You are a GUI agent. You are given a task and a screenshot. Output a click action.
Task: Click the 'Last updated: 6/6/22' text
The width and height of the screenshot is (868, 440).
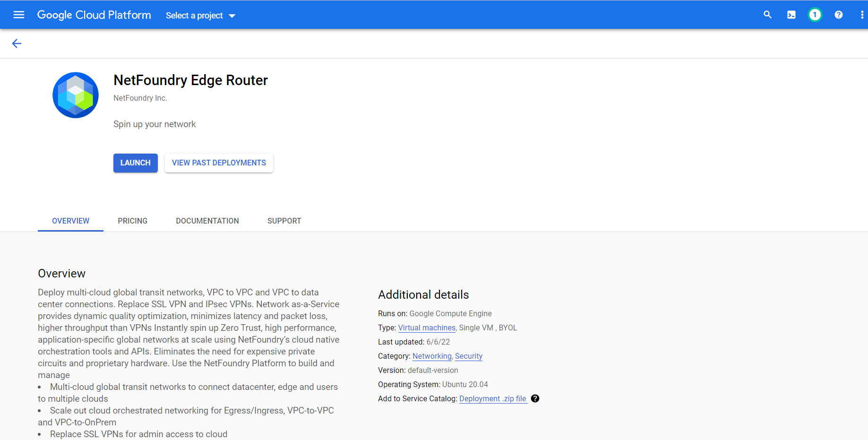[414, 342]
